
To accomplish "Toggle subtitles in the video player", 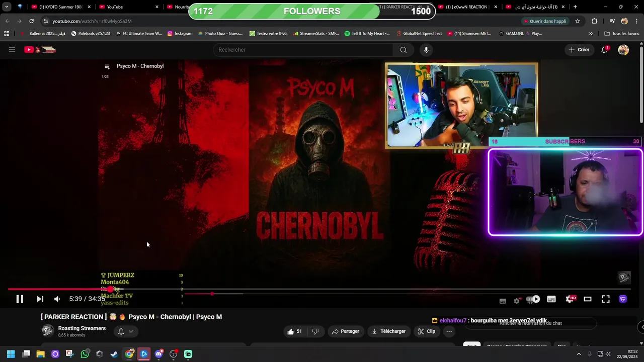I will [551, 299].
